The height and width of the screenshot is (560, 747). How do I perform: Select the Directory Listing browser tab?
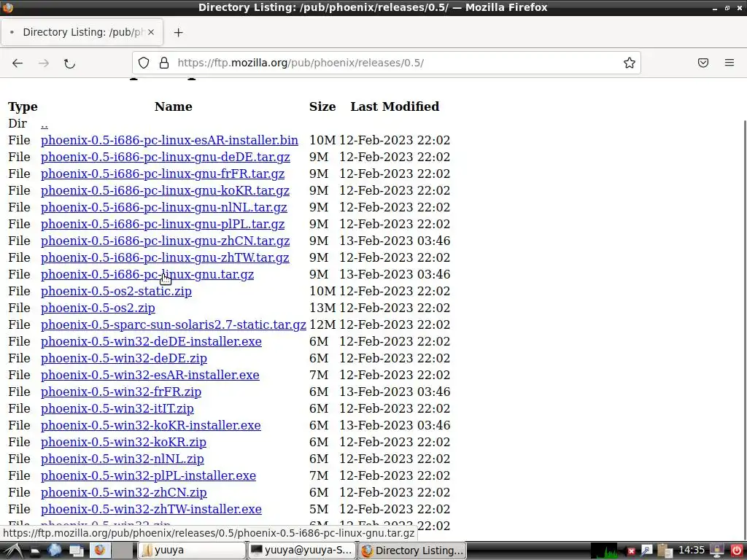click(82, 32)
